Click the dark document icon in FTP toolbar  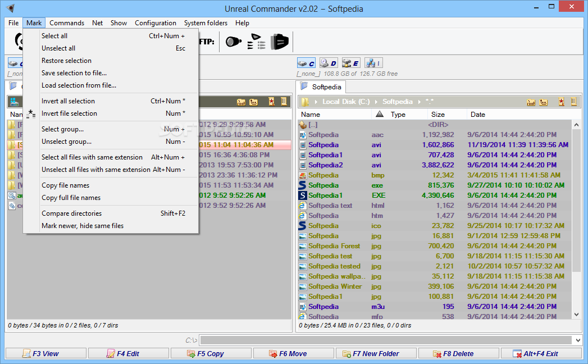[x=279, y=41]
